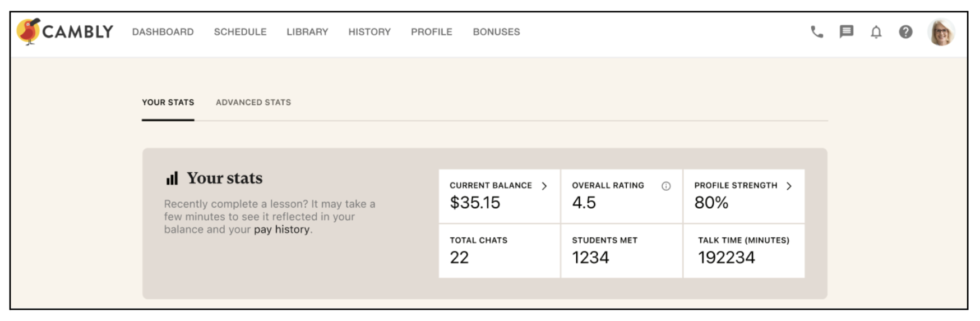Open the History page
This screenshot has width=980, height=321.
(369, 32)
